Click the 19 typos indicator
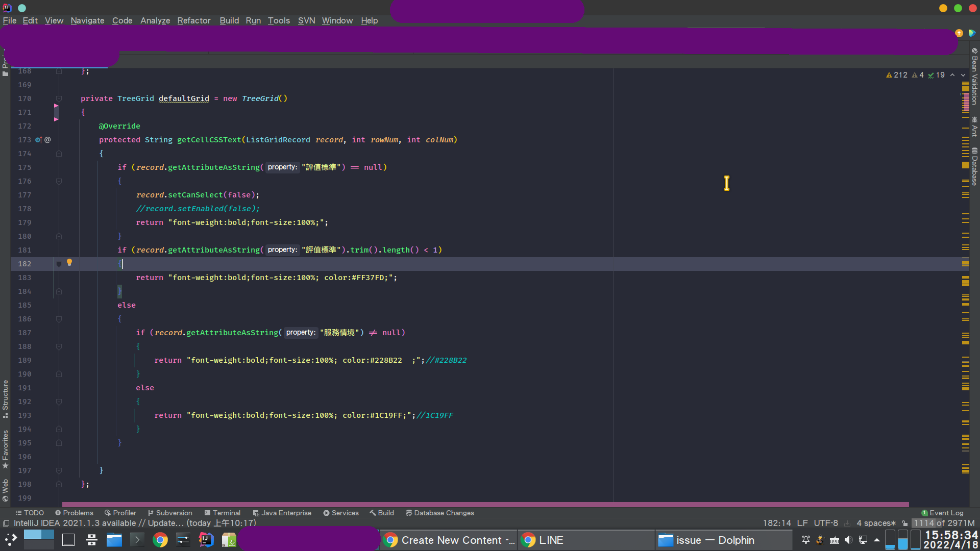The height and width of the screenshot is (551, 980). tap(936, 75)
